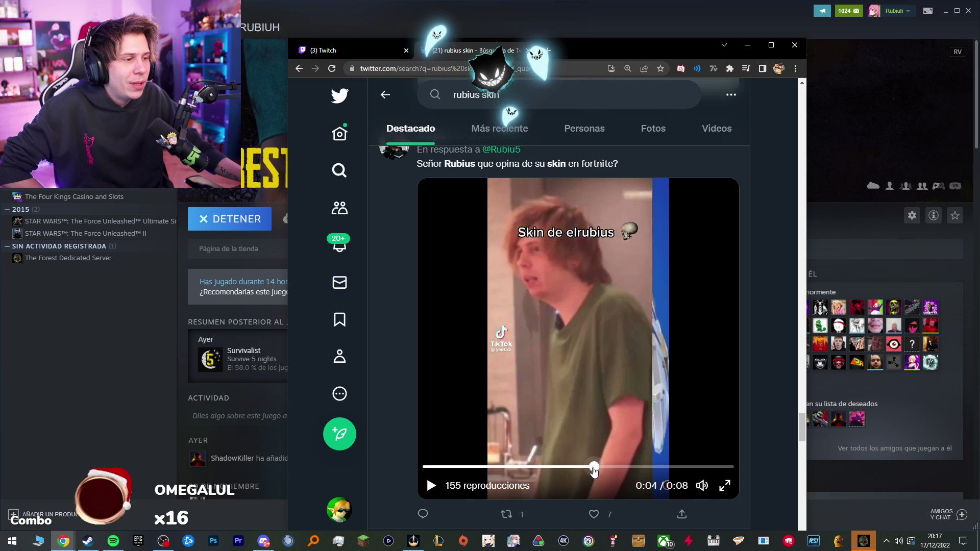Show hidden tray icons chevron
The image size is (980, 551).
[x=887, y=541]
